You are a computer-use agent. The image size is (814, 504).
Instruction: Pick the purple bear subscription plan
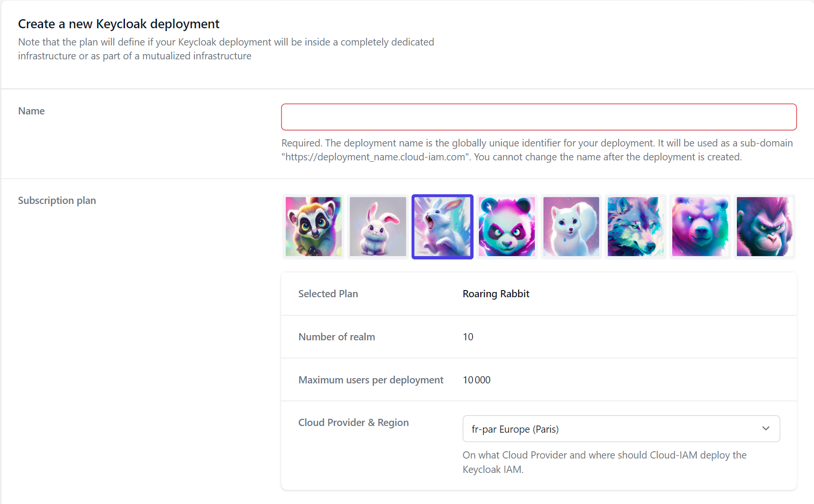(x=700, y=226)
